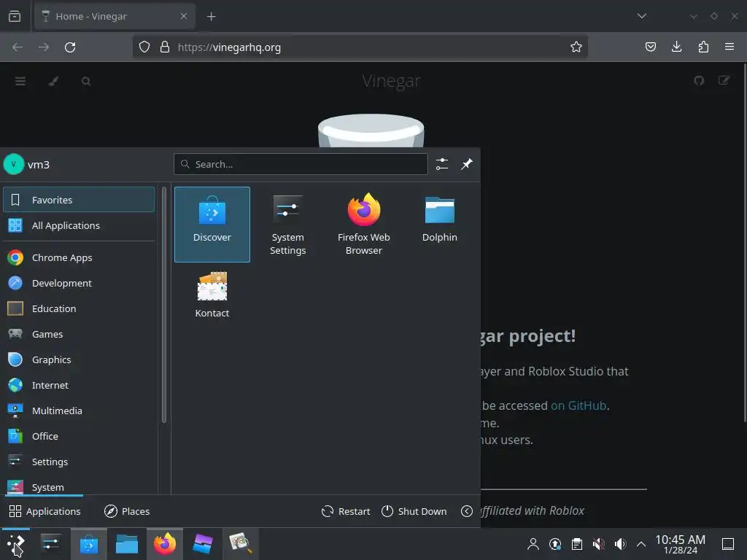The image size is (747, 560).
Task: Open the Firefox View icon
Action: point(15,16)
